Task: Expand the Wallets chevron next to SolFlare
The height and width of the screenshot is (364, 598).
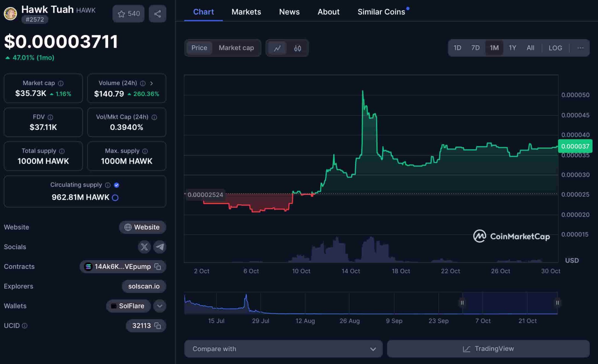Action: coord(159,306)
